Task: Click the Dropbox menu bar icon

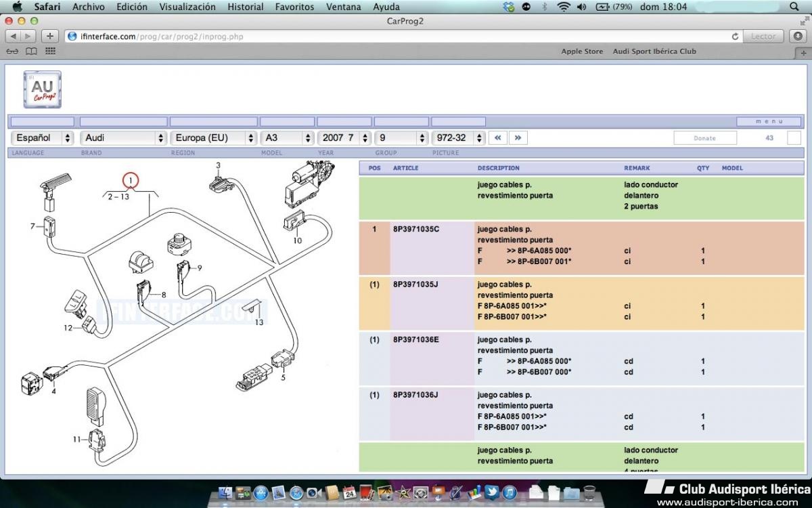Action: pos(510,7)
